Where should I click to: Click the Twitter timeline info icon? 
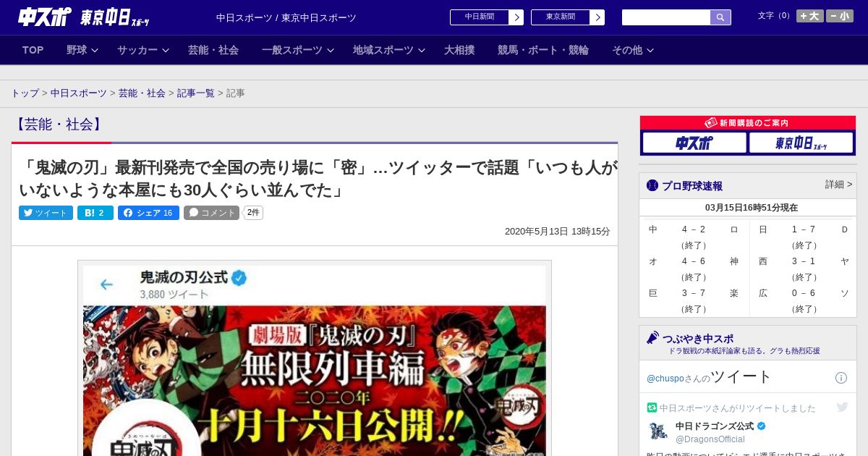click(x=841, y=378)
